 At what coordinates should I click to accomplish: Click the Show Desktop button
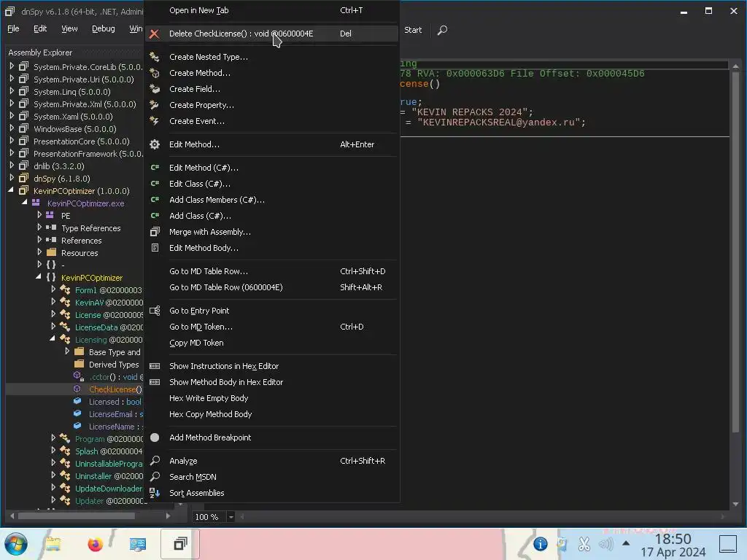coord(727,544)
